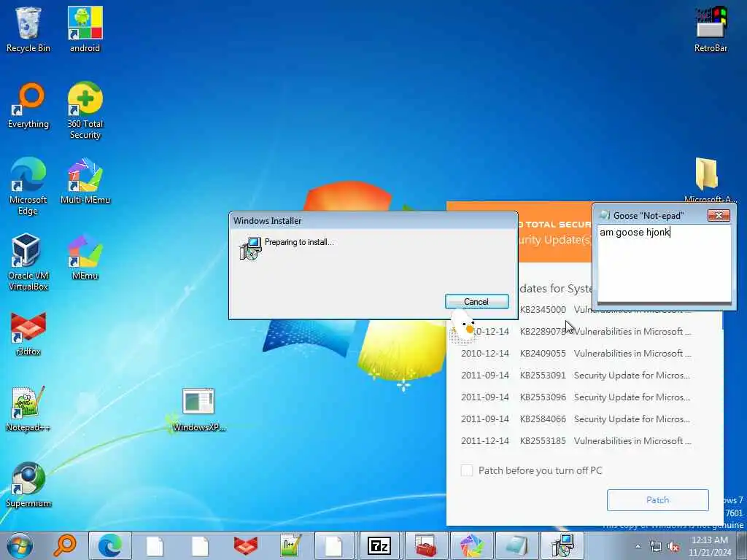747x560 pixels.
Task: Activate Windows Installer taskbar button
Action: pyautogui.click(x=562, y=545)
